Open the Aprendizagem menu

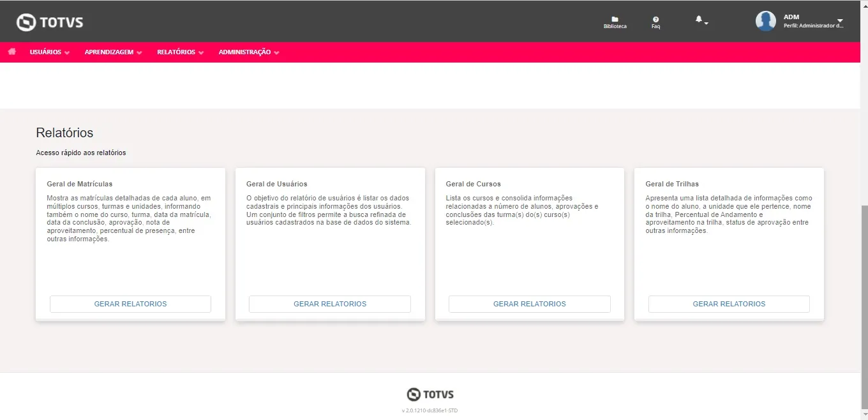[x=108, y=52]
